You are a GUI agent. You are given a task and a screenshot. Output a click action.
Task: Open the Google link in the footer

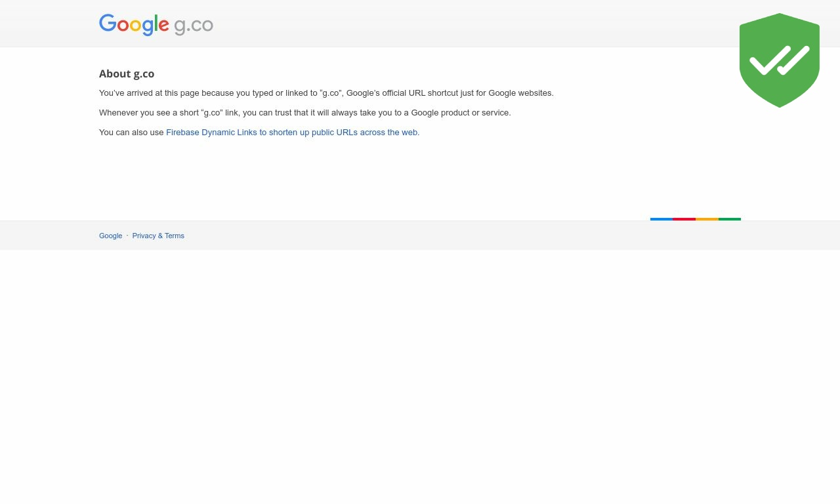pos(110,236)
